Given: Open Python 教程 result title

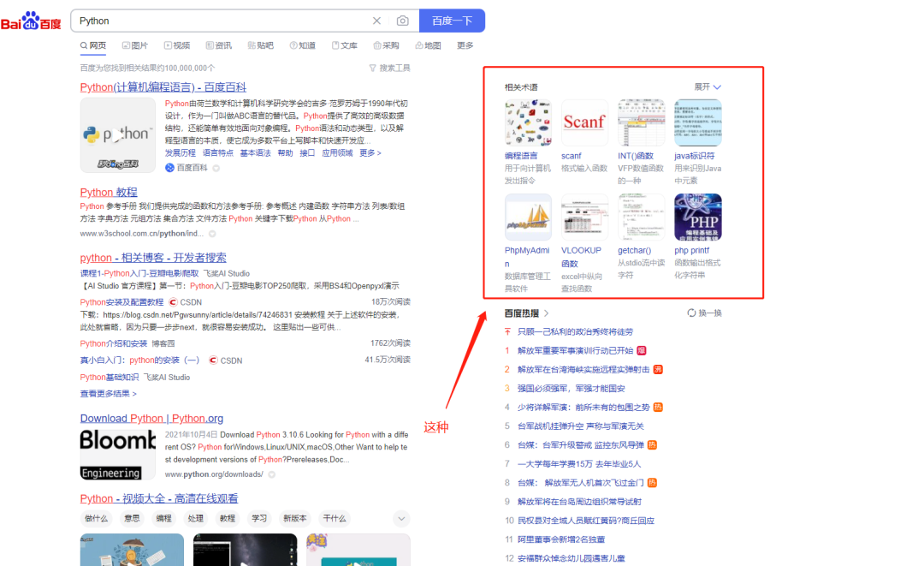Looking at the screenshot, I should pos(109,192).
